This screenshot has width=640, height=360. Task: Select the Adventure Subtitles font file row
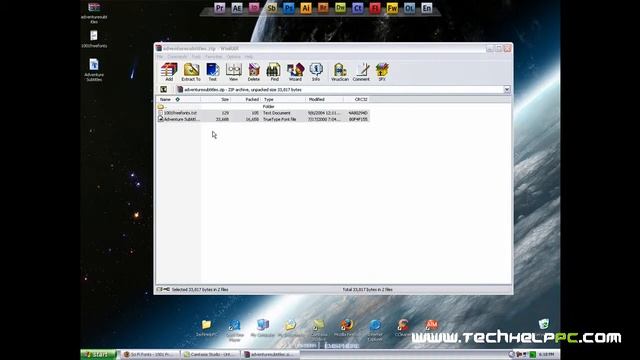[263, 119]
